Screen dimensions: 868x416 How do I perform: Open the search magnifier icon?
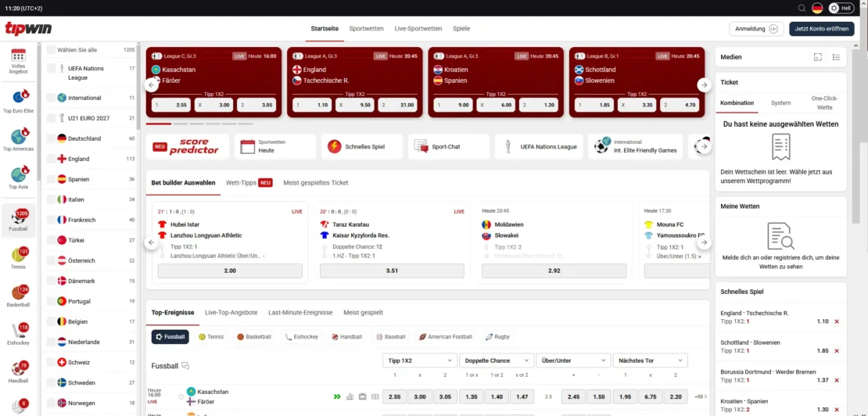point(802,8)
